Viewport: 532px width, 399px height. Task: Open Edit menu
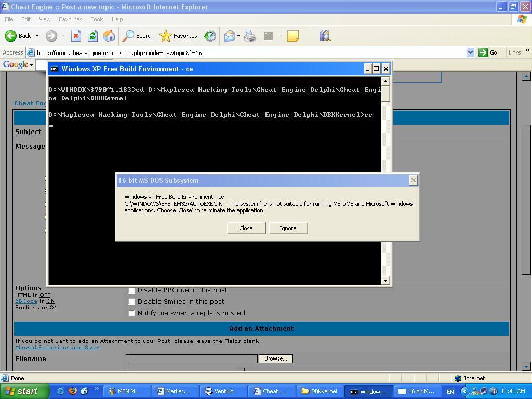tap(26, 19)
